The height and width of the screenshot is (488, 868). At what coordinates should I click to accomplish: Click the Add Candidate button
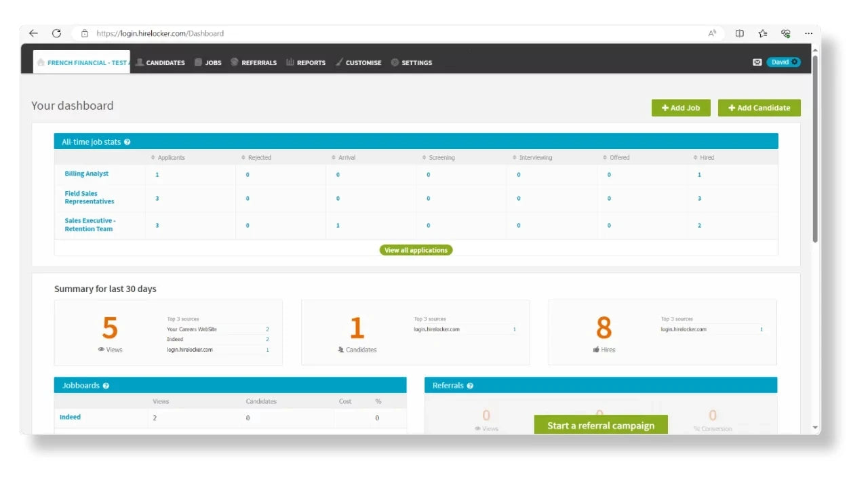(759, 108)
